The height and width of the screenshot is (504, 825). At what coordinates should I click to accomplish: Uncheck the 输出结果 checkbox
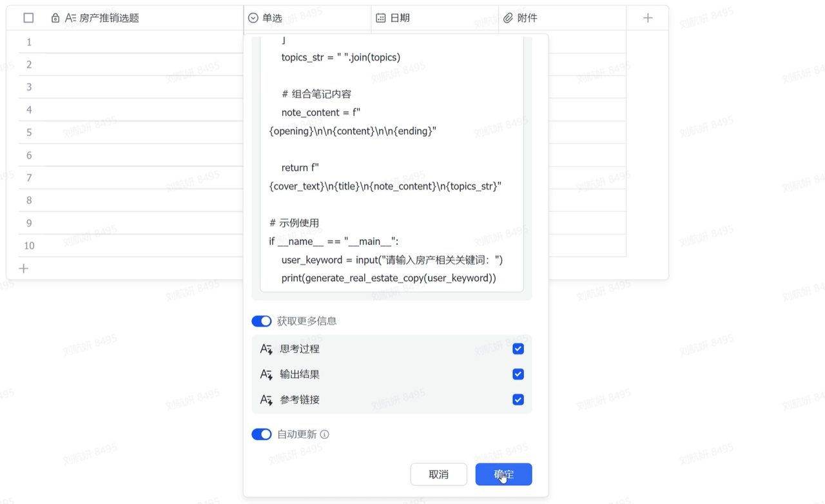tap(518, 374)
